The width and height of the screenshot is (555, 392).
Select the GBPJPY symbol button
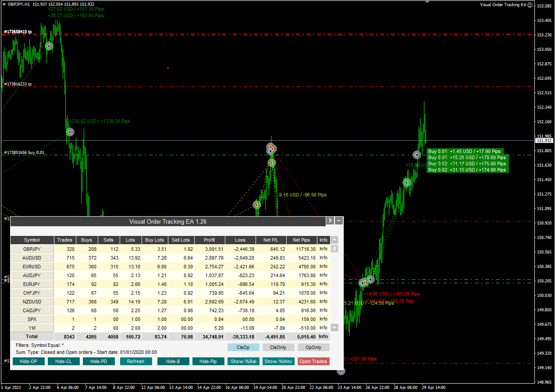click(x=32, y=249)
